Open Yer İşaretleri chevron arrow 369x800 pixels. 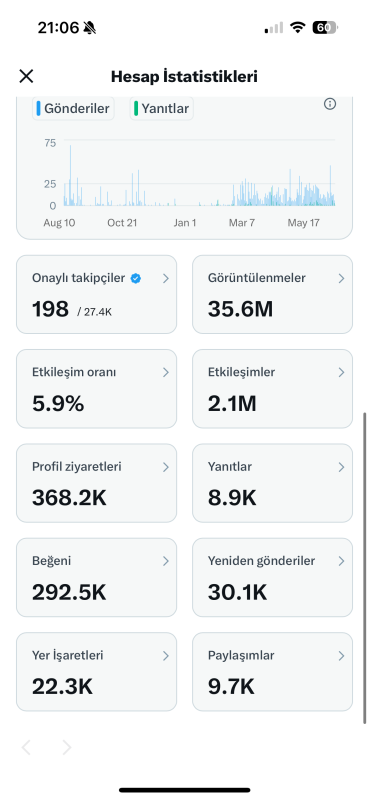click(x=165, y=656)
